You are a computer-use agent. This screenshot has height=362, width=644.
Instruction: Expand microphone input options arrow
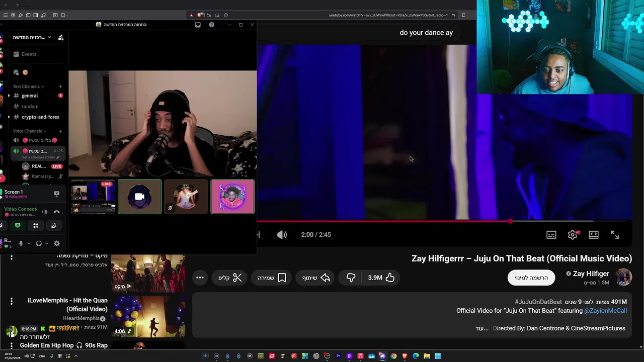[x=29, y=243]
